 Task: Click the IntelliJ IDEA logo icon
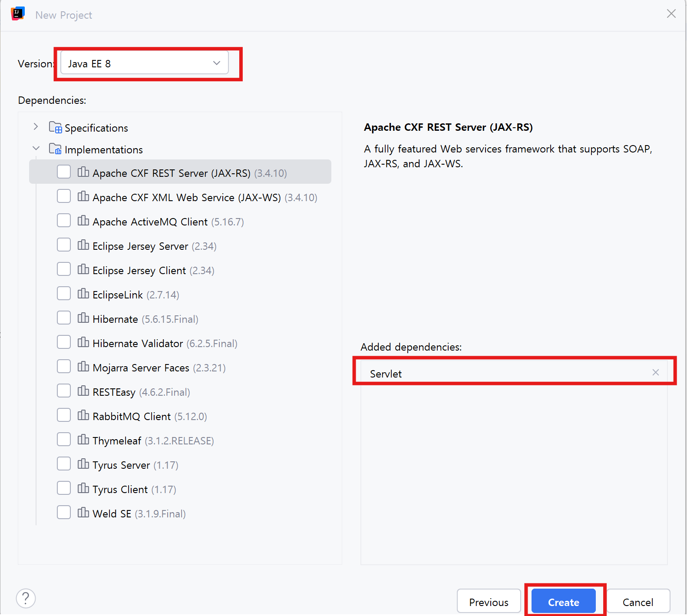pyautogui.click(x=18, y=14)
